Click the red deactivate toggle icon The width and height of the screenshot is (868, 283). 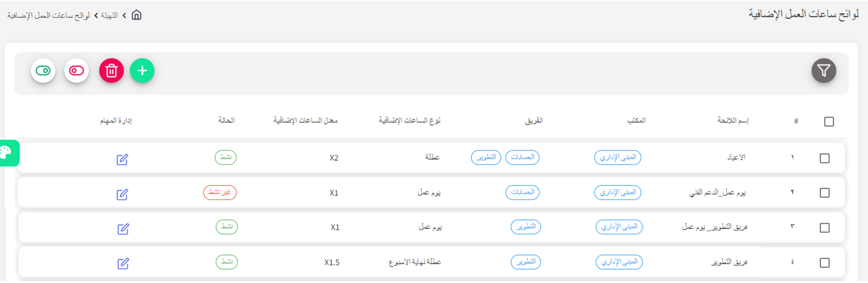pos(76,70)
